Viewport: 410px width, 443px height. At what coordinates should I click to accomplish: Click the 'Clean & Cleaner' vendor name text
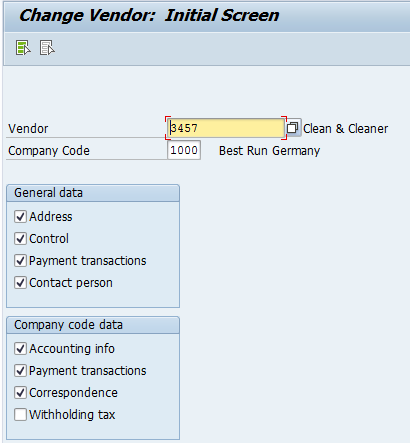tap(345, 128)
